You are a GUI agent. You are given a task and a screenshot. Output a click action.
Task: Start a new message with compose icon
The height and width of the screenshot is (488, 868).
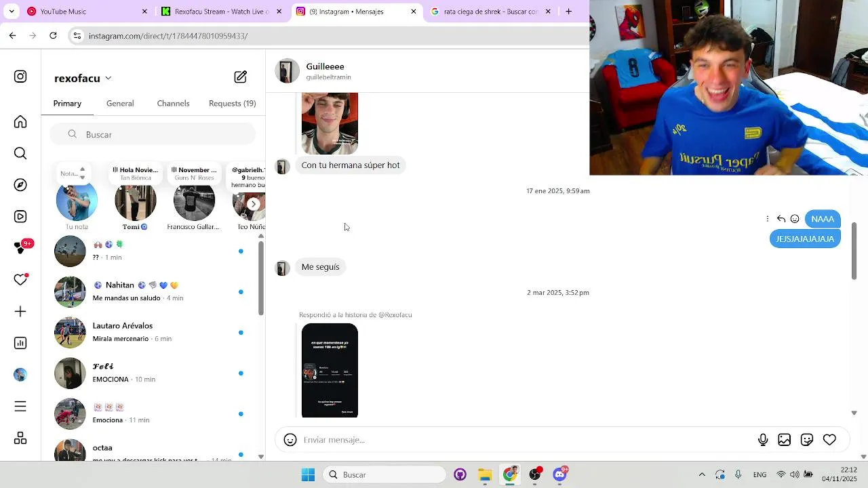point(241,77)
